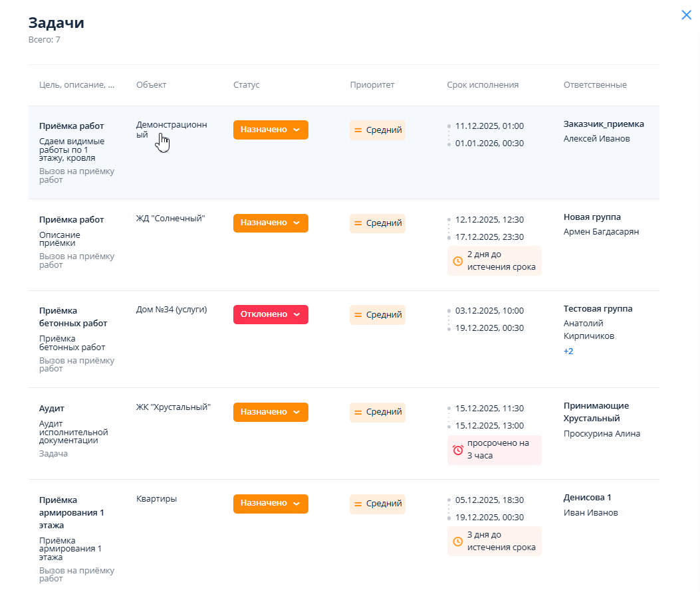The image size is (700, 592).
Task: Select the Приёмка армирования 1 этажа task
Action: pyautogui.click(x=72, y=512)
